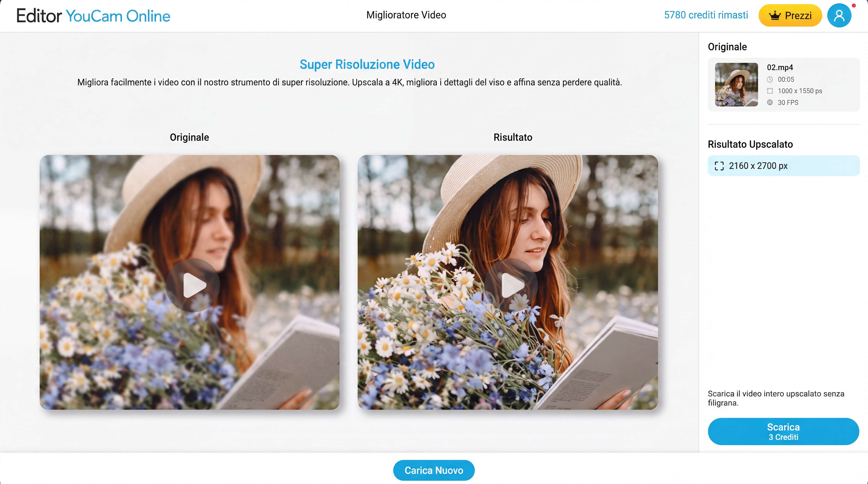Download video with the Scarica 3 Crediti button
The width and height of the screenshot is (868, 484).
pyautogui.click(x=783, y=432)
